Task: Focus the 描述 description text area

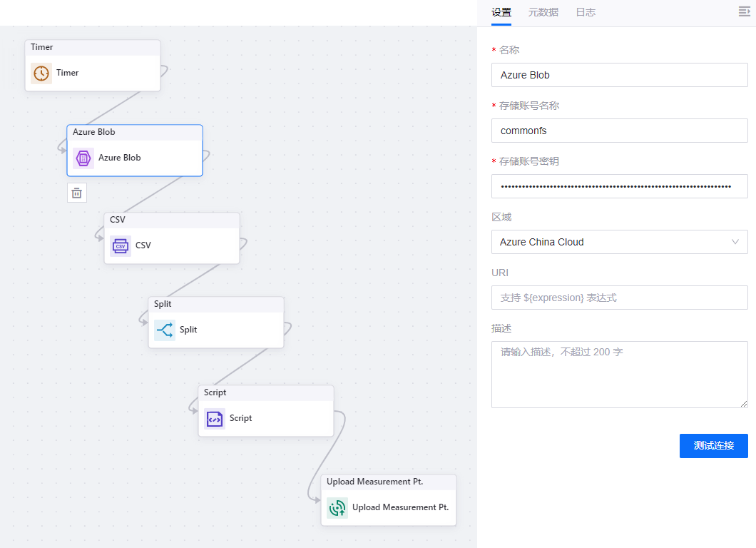Action: coord(619,374)
